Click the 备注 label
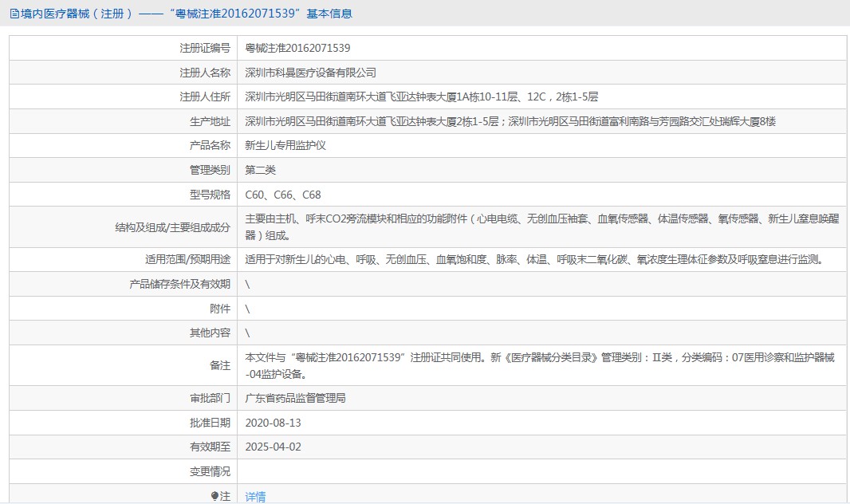The height and width of the screenshot is (504, 850). 220,365
